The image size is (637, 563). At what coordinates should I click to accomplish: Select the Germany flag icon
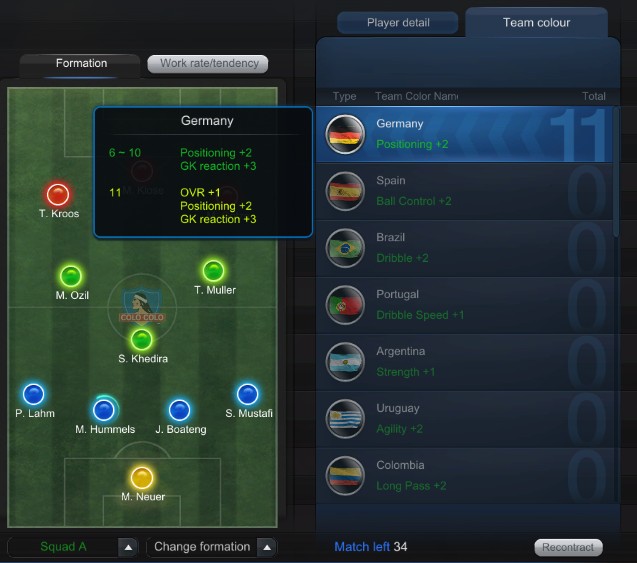345,134
